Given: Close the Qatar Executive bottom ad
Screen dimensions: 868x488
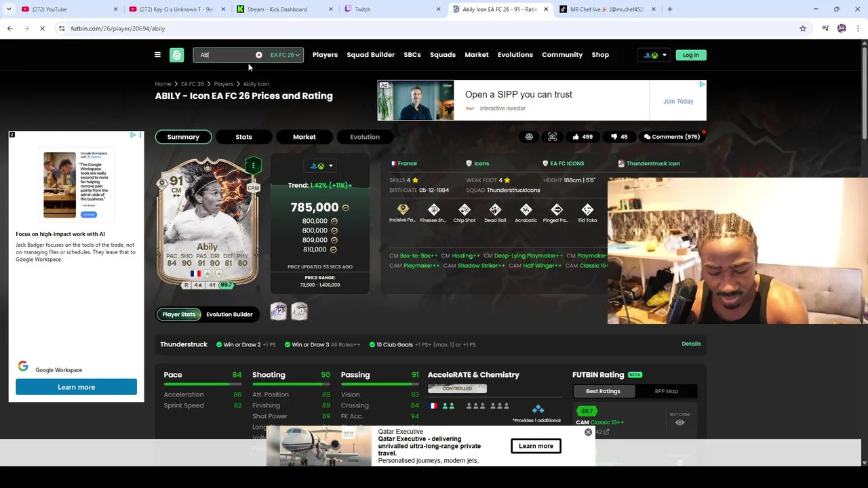Looking at the screenshot, I should tap(588, 432).
